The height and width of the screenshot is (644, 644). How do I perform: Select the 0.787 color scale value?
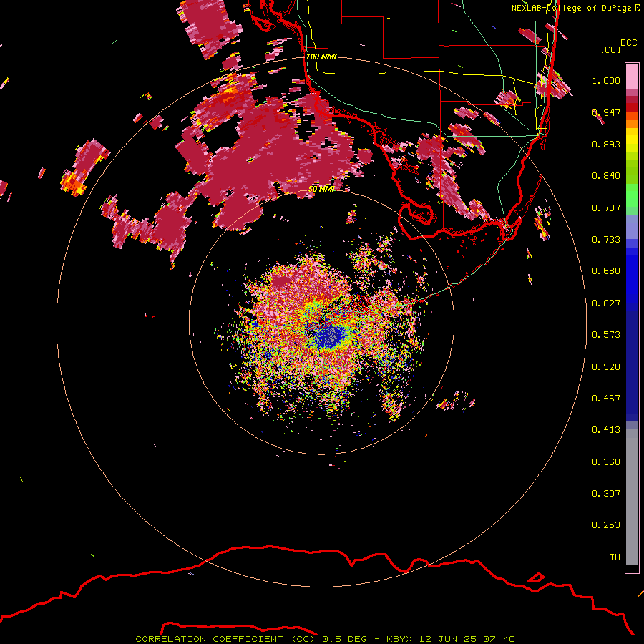pos(606,208)
